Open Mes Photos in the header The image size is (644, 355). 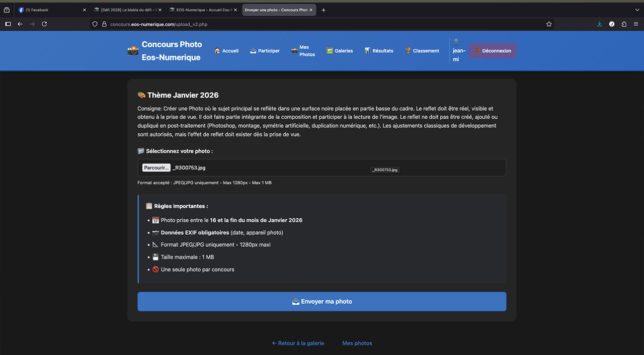pyautogui.click(x=303, y=51)
